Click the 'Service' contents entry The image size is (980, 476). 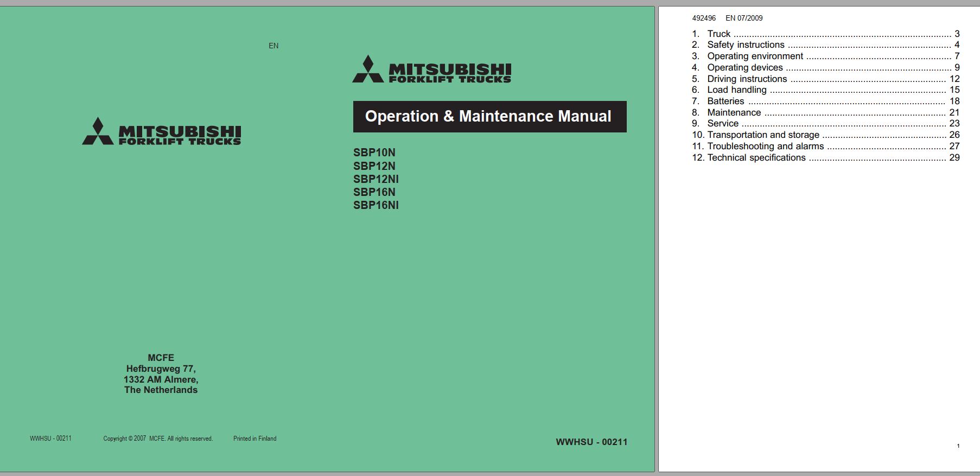tap(826, 124)
